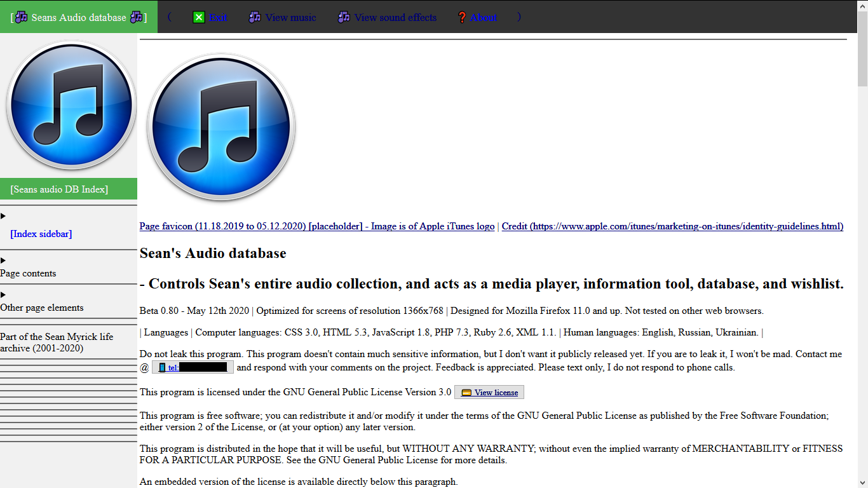The height and width of the screenshot is (488, 868).
Task: Click the tel: contact button
Action: tap(193, 367)
